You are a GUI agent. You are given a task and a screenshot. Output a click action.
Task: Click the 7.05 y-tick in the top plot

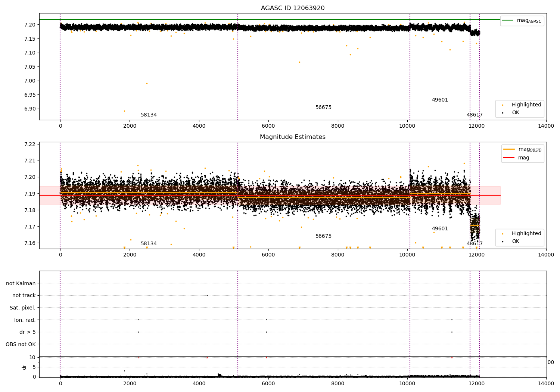[30, 67]
